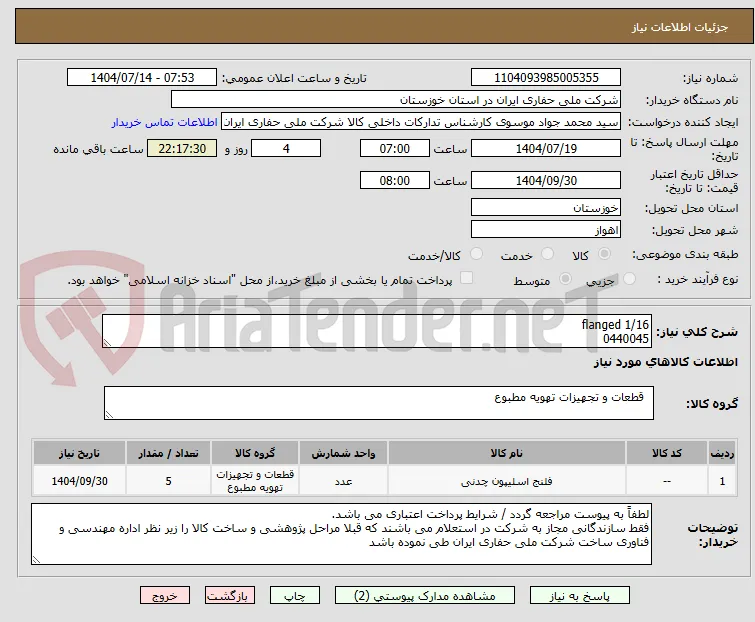The image size is (755, 622).
Task: Click the گروه کالا table column header
Action: 255,453
